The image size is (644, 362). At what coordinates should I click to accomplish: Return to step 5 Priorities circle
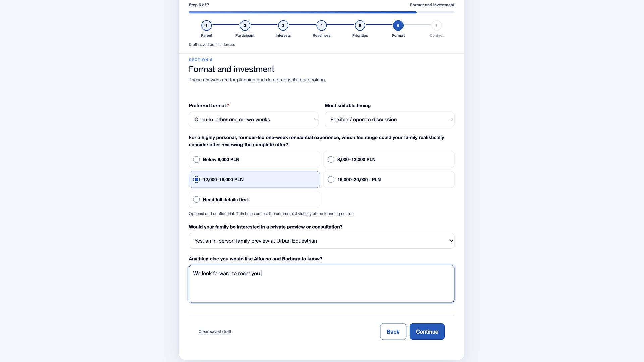click(x=360, y=25)
